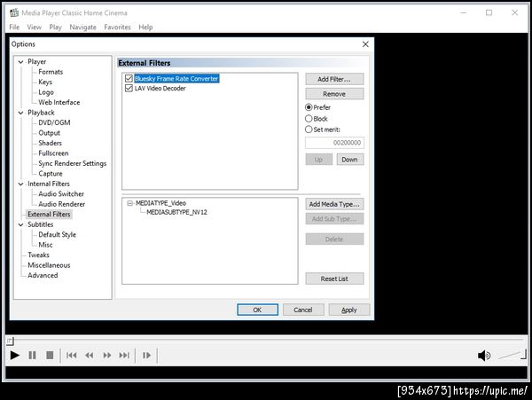
Task: Click the seek bar at the start
Action: 10,341
